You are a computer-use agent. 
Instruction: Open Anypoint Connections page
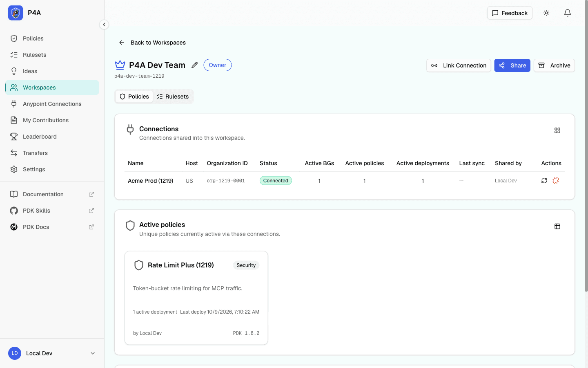[52, 104]
